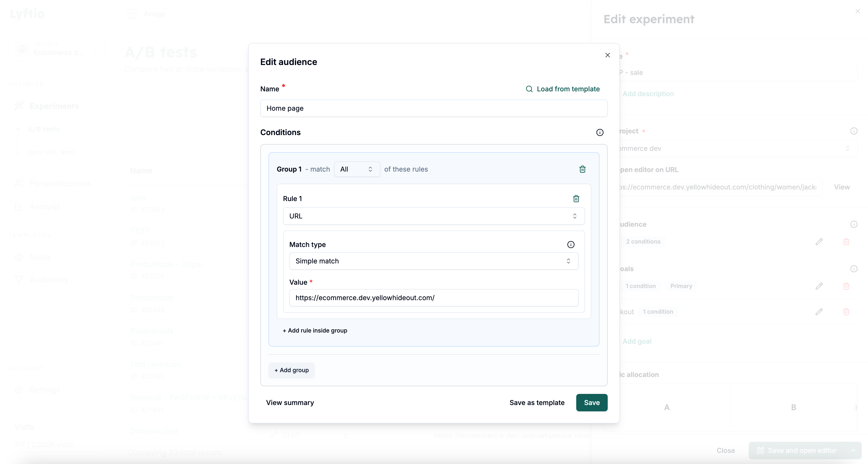Remove the Primary goal via trash icon
This screenshot has height=464, width=868.
pyautogui.click(x=846, y=286)
